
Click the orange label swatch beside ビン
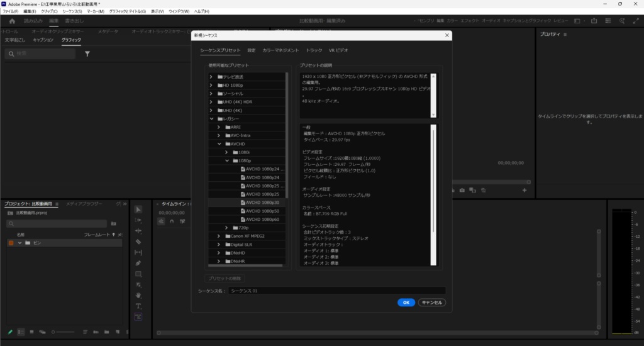[x=11, y=243]
